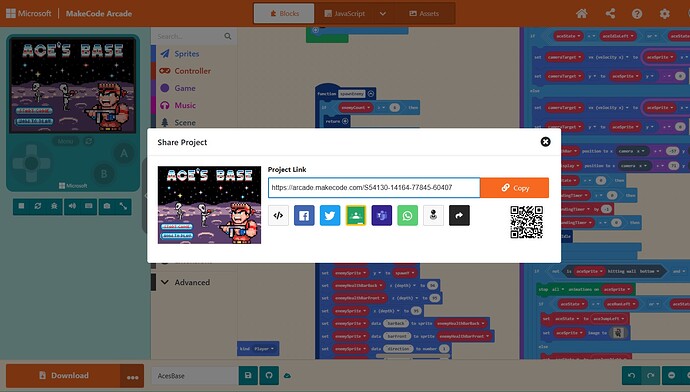This screenshot has width=690, height=392.
Task: Edit the AcesBase project name field
Action: point(194,376)
